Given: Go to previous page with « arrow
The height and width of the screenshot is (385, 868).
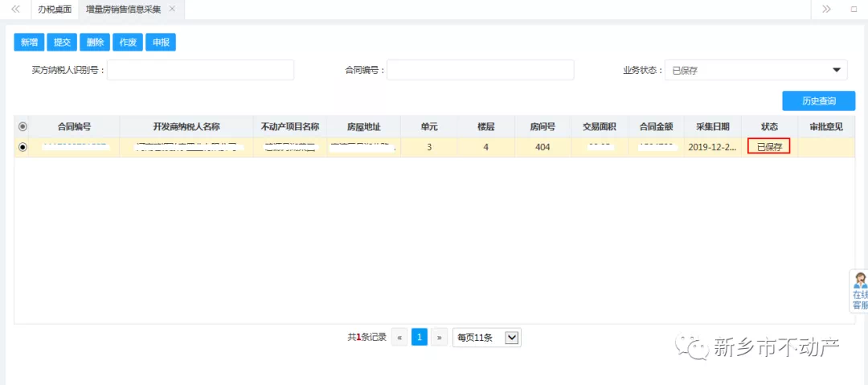Looking at the screenshot, I should point(399,338).
